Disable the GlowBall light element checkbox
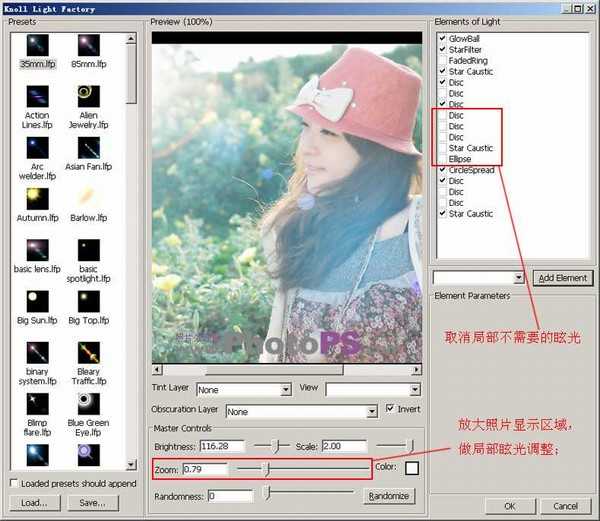The image size is (600, 521). [x=442, y=39]
